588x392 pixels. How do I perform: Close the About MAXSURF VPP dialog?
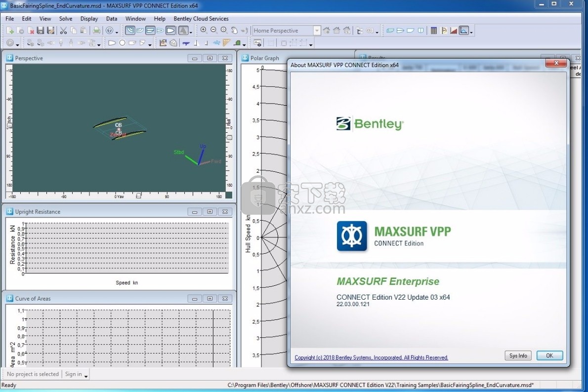coord(556,63)
